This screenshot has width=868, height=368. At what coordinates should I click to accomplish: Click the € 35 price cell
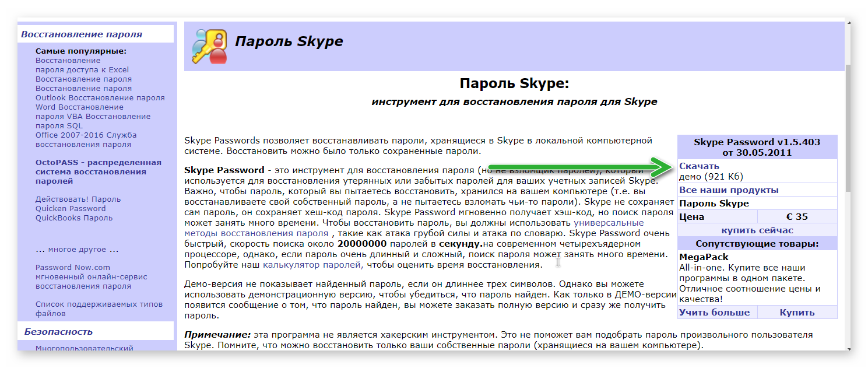797,216
